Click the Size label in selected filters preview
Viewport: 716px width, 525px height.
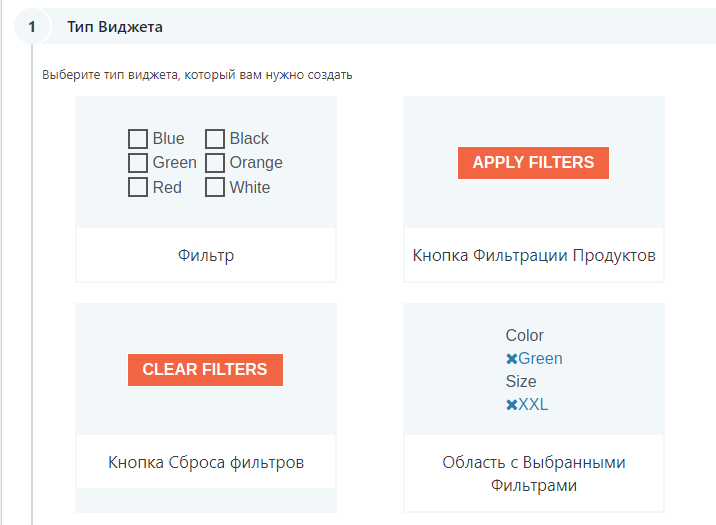tap(521, 382)
